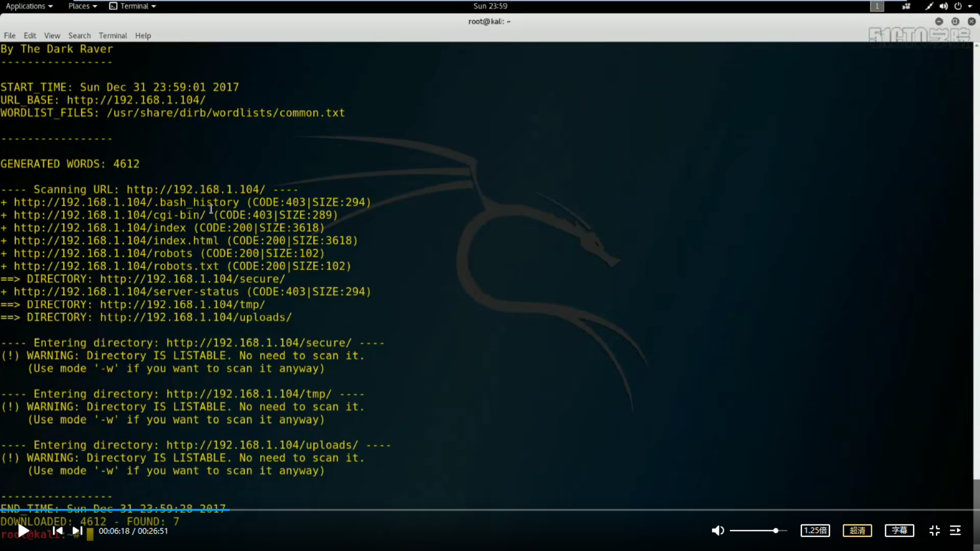Open the Places menu
The height and width of the screenshot is (551, 980).
pyautogui.click(x=83, y=6)
